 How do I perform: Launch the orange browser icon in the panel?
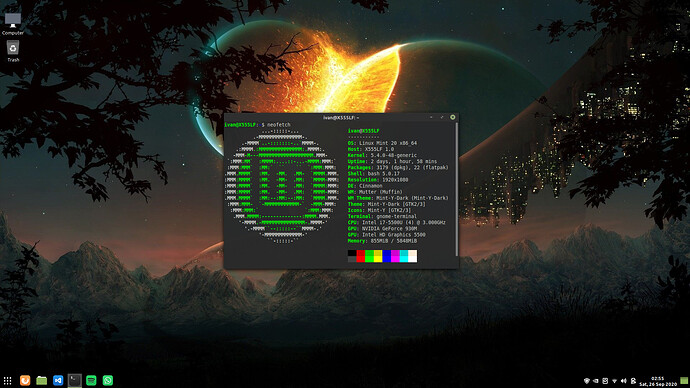(25, 380)
